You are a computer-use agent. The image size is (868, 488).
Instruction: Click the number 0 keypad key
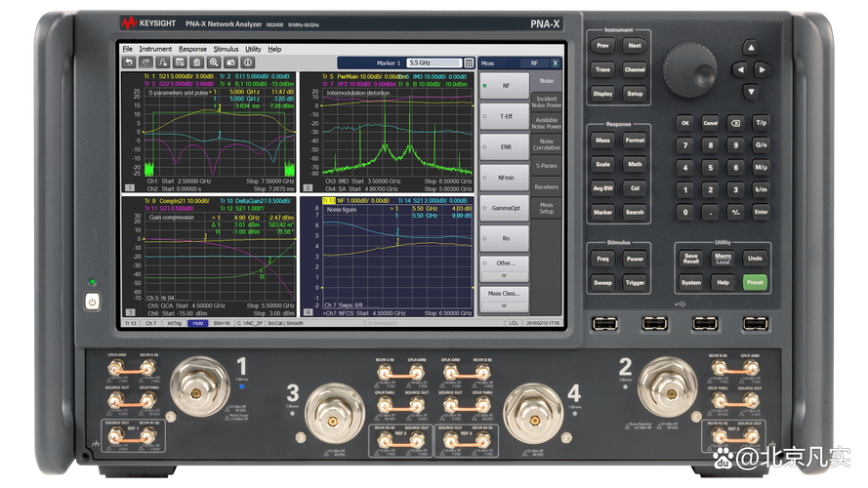coord(685,212)
